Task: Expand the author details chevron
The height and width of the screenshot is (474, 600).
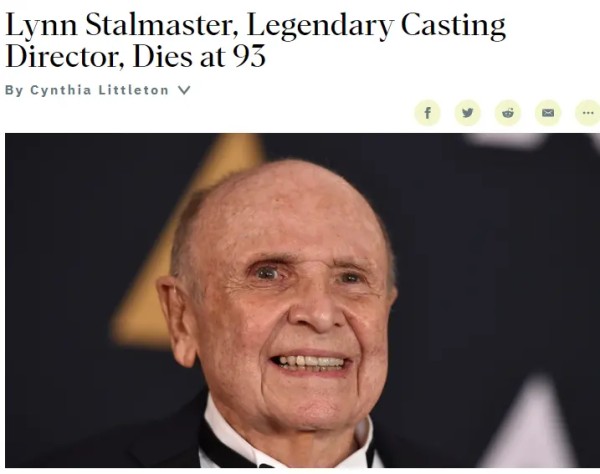Action: coord(184,90)
